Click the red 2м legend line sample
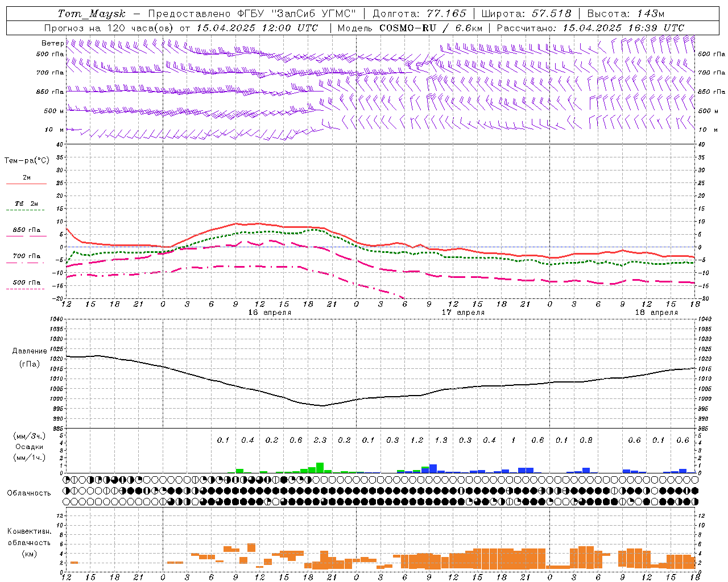 (x=26, y=184)
